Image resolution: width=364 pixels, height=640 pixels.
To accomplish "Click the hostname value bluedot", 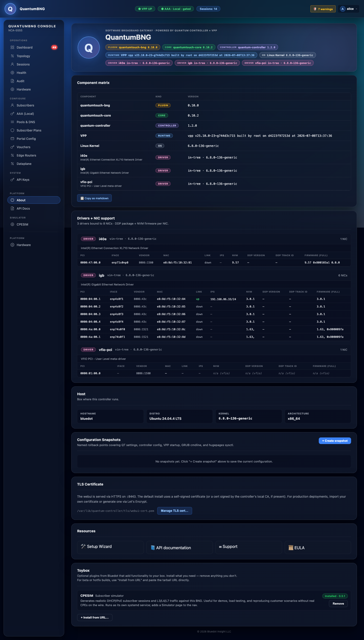I will [x=86, y=419].
